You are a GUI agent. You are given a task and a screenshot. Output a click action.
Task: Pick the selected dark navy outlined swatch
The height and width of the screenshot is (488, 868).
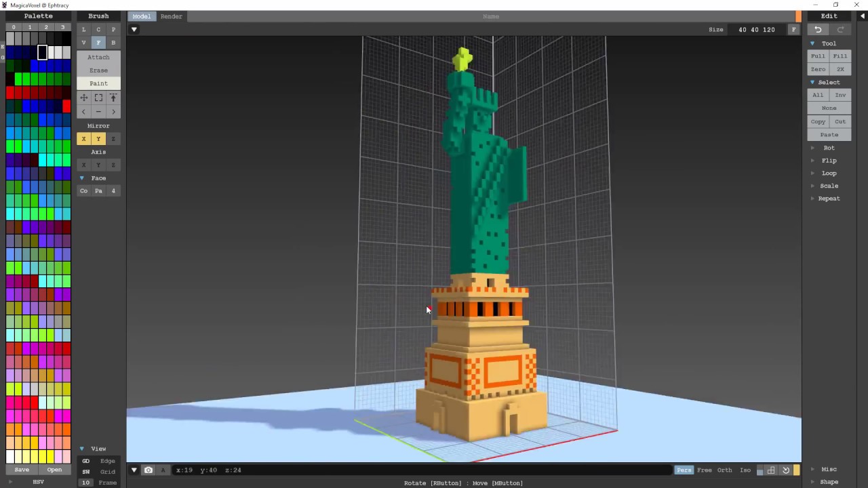pos(42,52)
